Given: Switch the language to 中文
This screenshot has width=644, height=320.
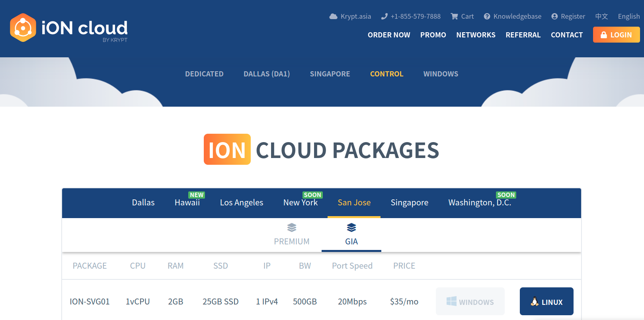Looking at the screenshot, I should (601, 16).
